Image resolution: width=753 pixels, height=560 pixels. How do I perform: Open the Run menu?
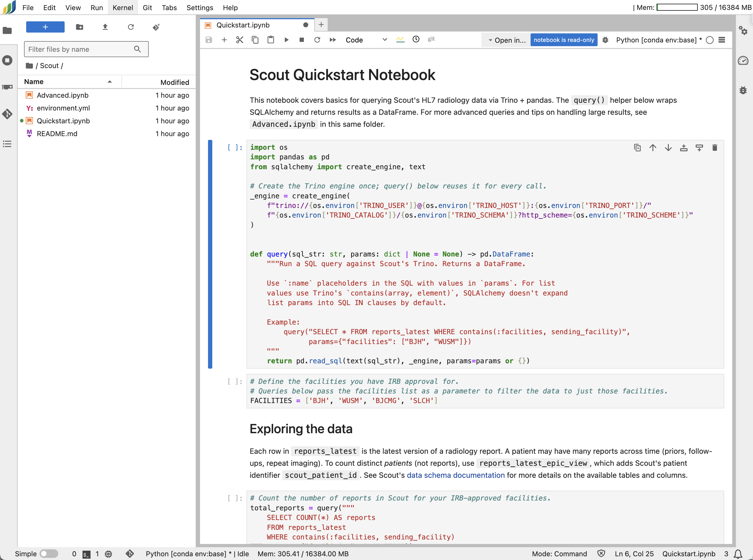pos(97,7)
